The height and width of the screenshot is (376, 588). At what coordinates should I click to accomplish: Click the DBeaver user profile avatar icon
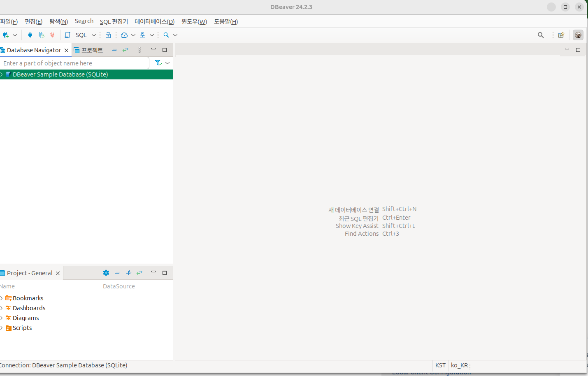[578, 35]
